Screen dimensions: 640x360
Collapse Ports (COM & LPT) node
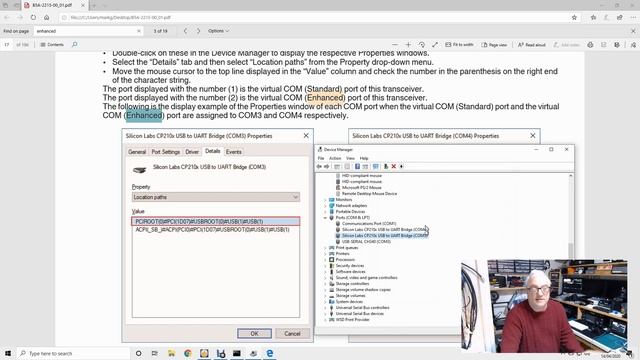point(325,218)
